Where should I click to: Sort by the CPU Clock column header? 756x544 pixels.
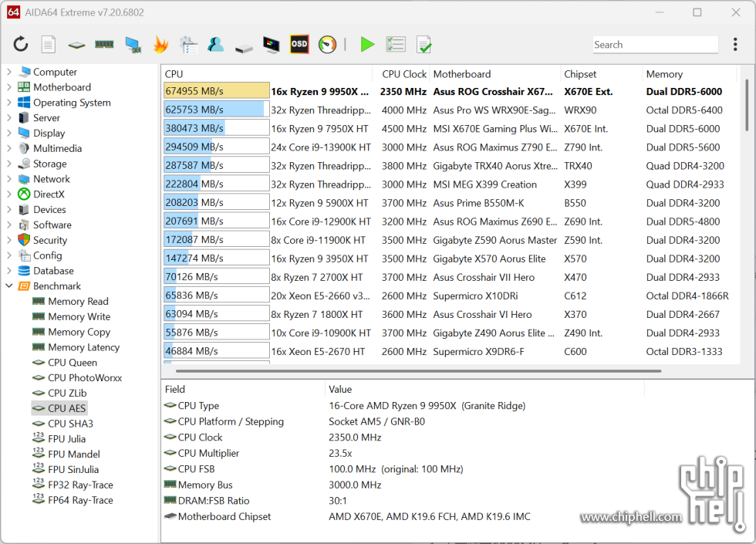401,74
